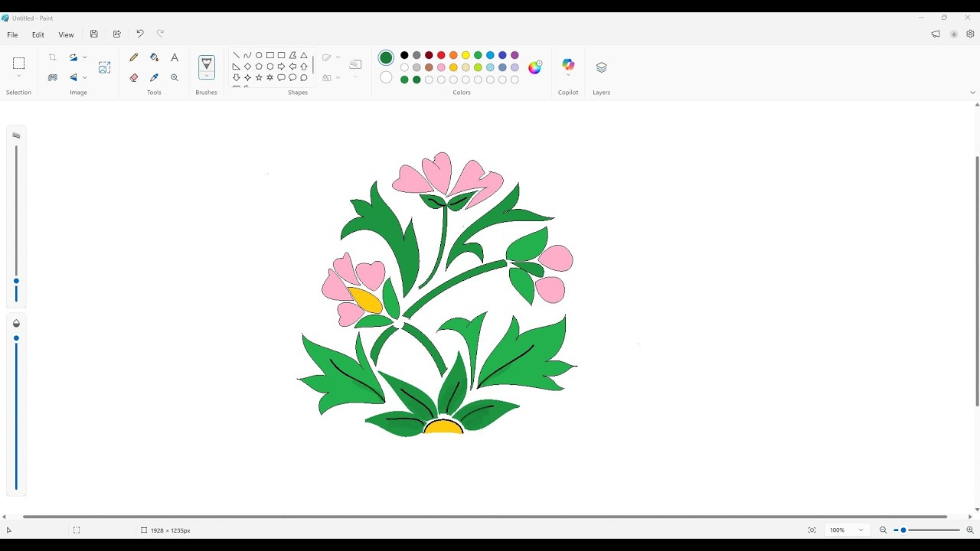Open the Settings gear icon

tap(970, 34)
